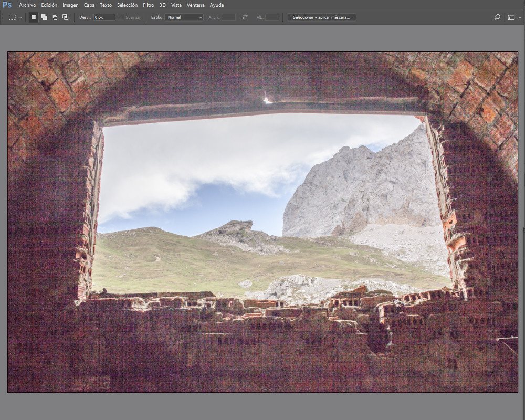Click the swap width and height arrows

click(x=245, y=17)
